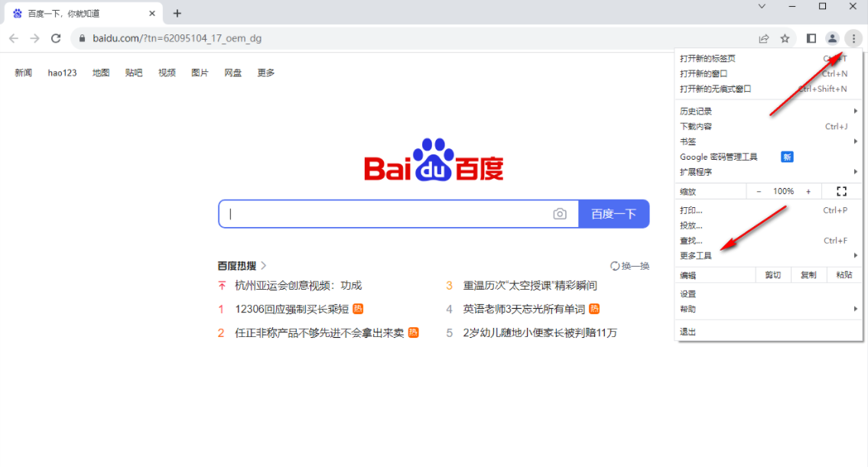
Task: Open Google 密码管理工具
Action: [769, 157]
